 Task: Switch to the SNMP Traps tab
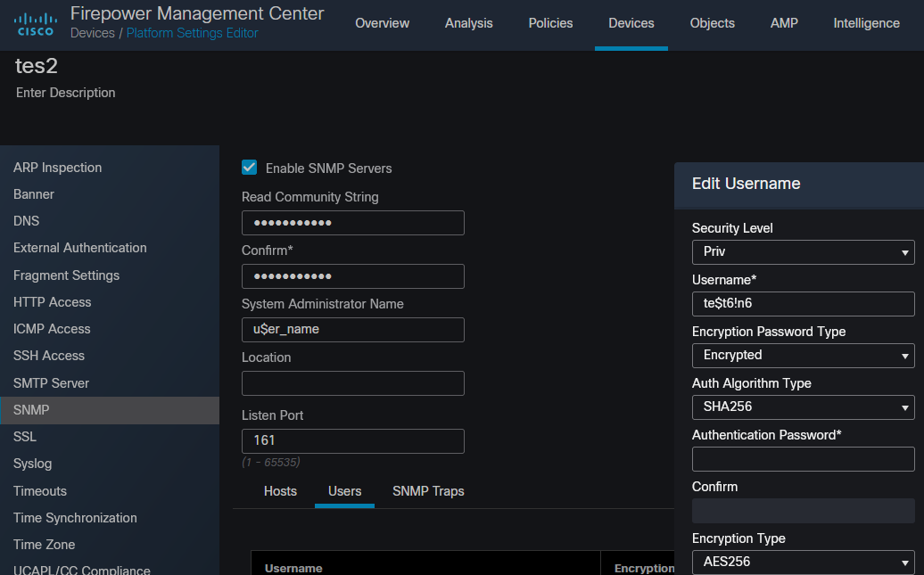[x=428, y=491]
